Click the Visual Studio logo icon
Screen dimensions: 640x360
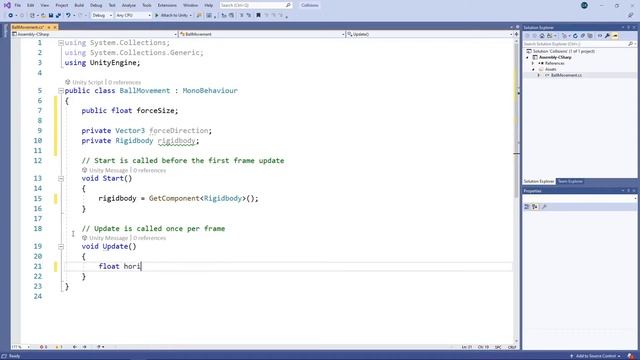point(7,5)
